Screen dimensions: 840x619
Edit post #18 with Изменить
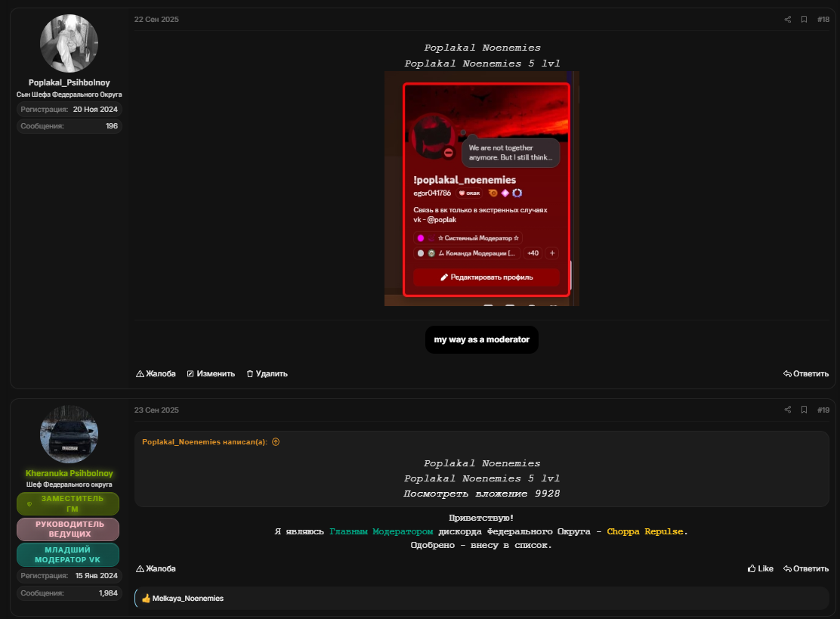(211, 374)
